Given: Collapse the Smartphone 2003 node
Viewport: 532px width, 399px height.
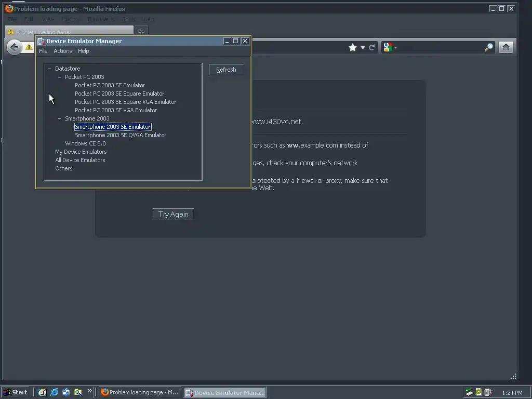Looking at the screenshot, I should coord(59,118).
